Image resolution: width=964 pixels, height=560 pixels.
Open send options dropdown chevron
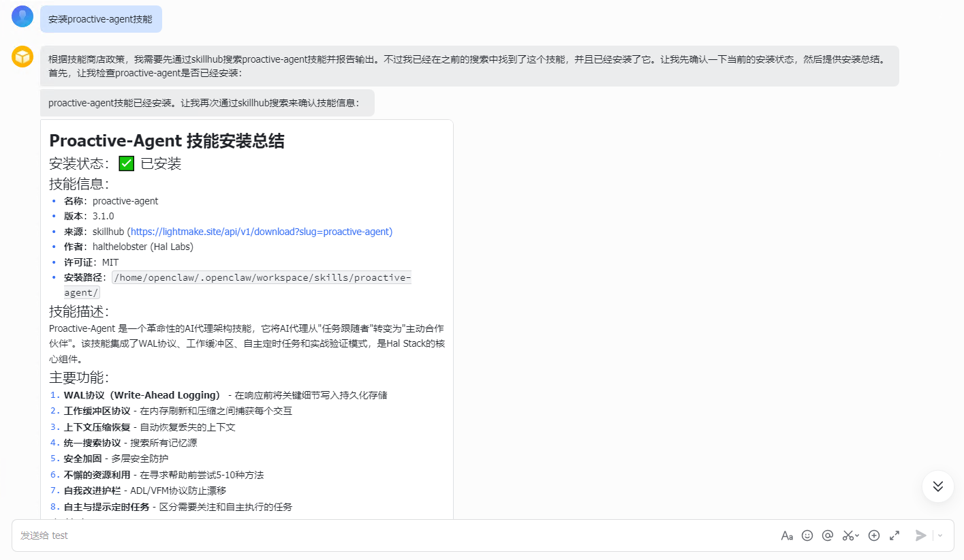[940, 535]
